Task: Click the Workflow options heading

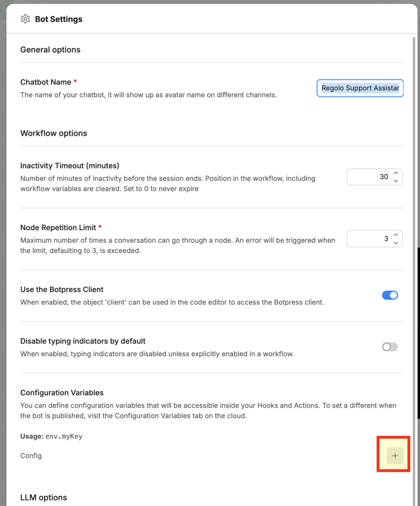Action: [53, 133]
